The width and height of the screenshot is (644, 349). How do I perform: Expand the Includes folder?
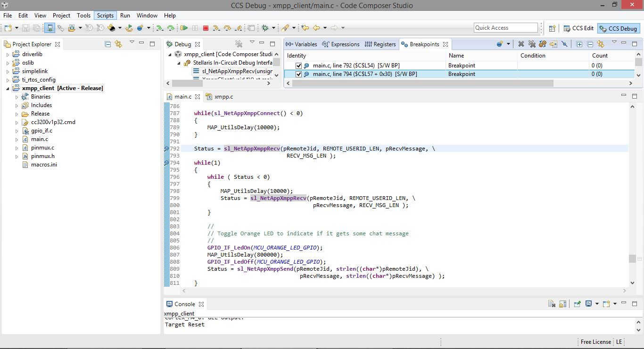tap(17, 105)
